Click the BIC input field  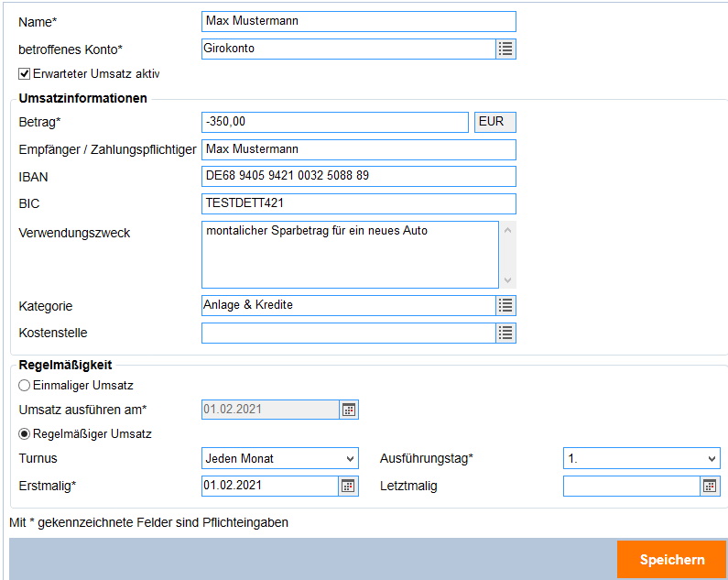click(x=357, y=203)
